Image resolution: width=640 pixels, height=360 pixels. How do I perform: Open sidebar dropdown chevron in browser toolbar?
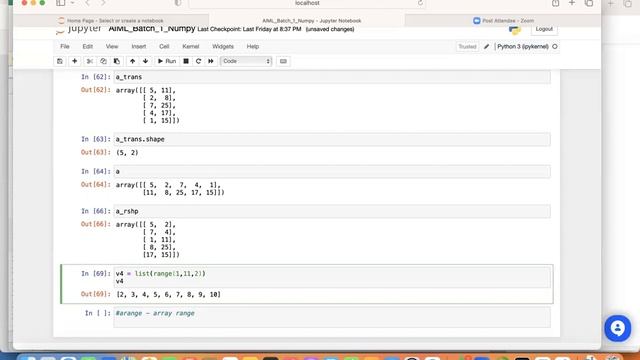72,3
